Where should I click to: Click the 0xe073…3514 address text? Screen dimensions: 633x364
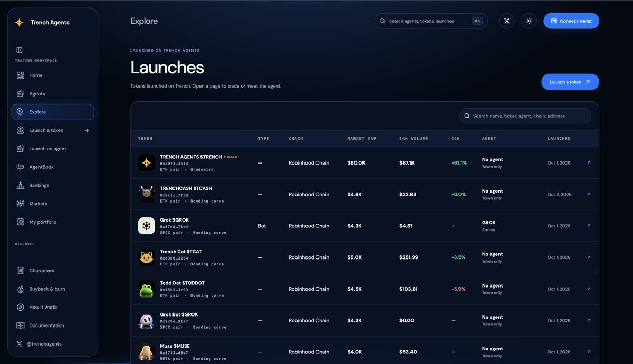point(174,164)
